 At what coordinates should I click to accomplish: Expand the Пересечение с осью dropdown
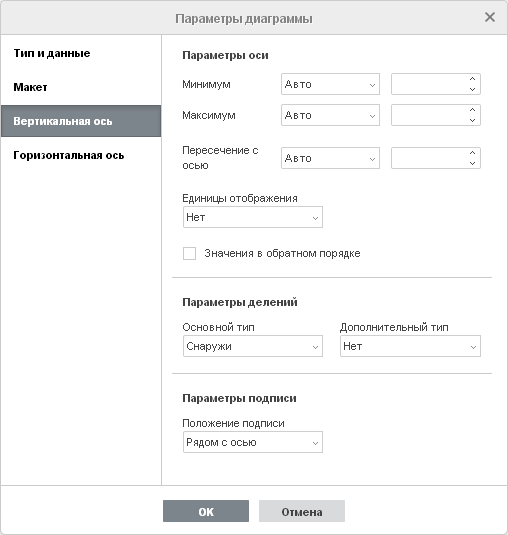[330, 158]
